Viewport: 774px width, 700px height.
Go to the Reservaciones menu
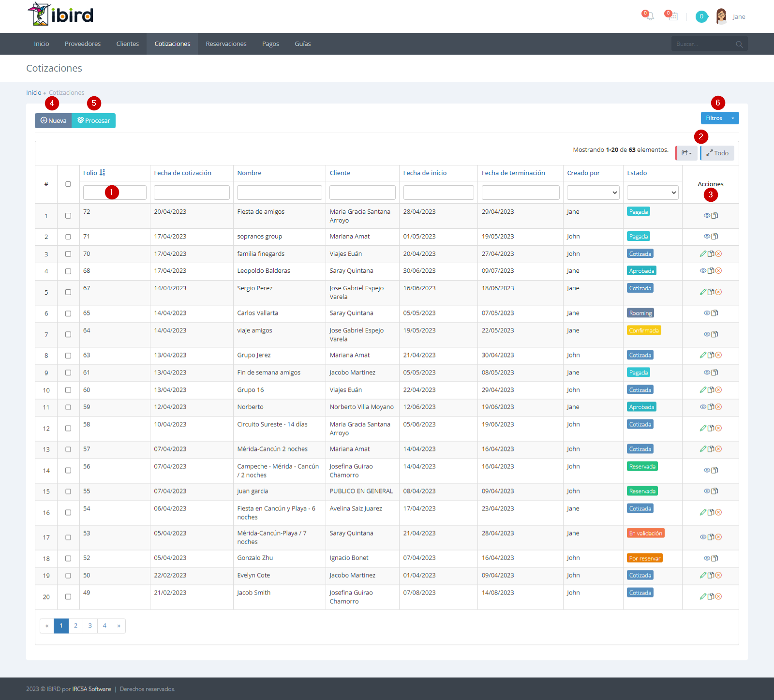point(226,44)
